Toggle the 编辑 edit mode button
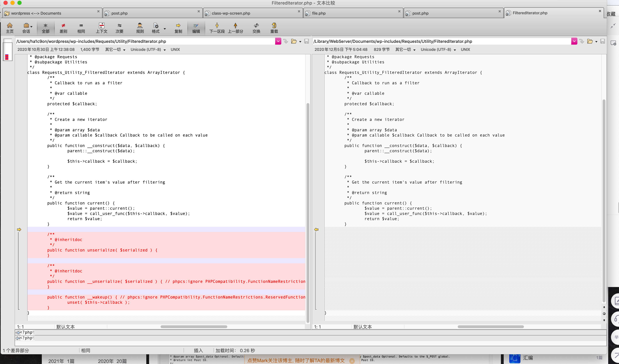This screenshot has height=364, width=619. pyautogui.click(x=196, y=28)
